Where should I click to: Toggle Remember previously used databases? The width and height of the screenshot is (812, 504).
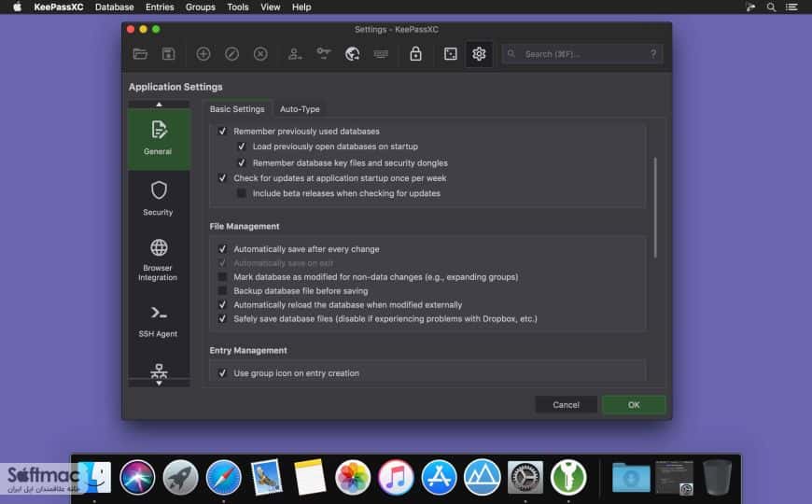pyautogui.click(x=222, y=131)
